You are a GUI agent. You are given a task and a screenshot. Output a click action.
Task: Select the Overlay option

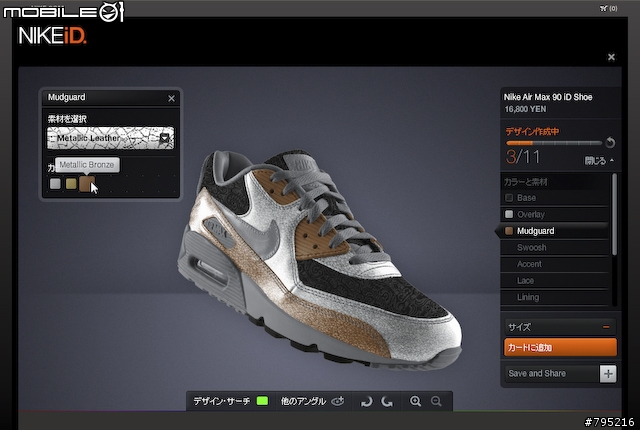click(555, 214)
